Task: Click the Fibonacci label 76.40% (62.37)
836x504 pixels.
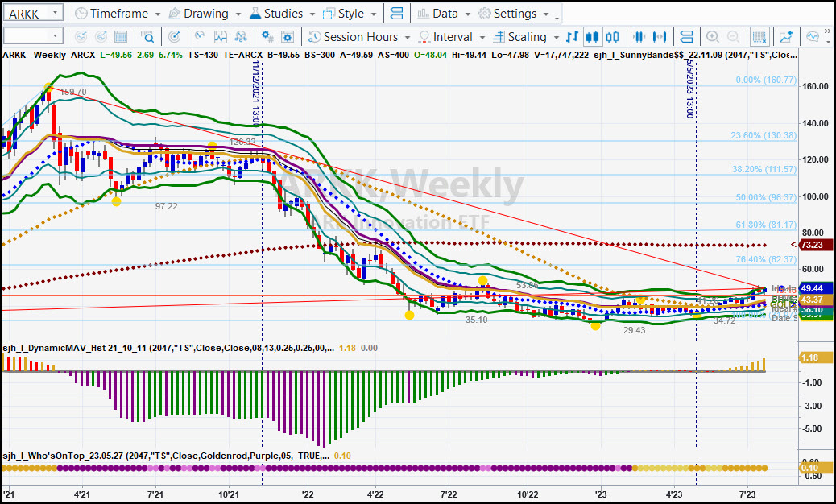Action: click(766, 259)
